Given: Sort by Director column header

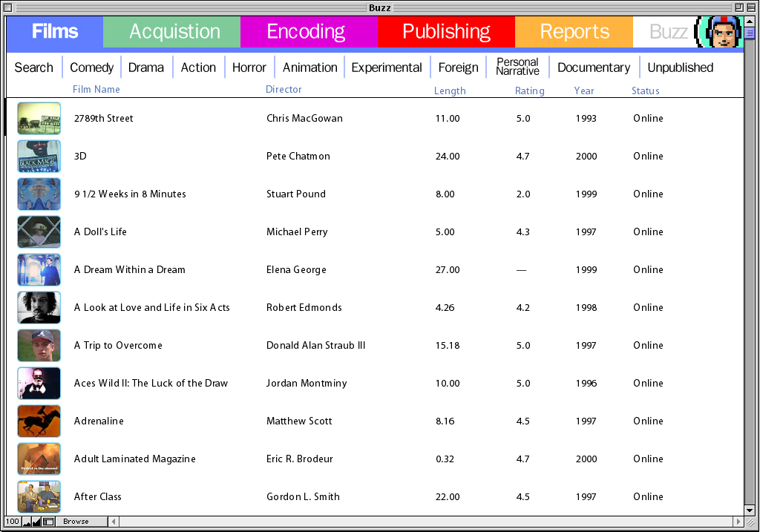Looking at the screenshot, I should tap(284, 89).
